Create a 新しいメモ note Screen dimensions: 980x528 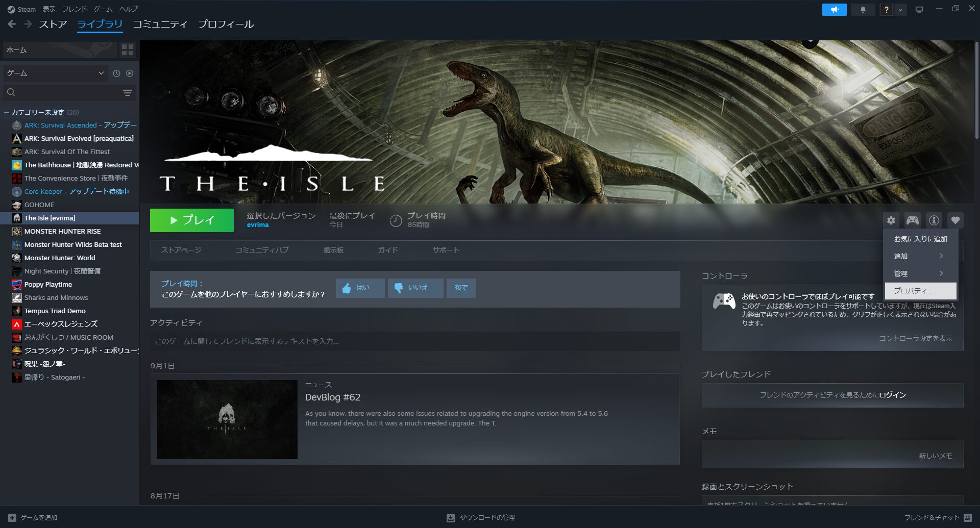(x=935, y=456)
